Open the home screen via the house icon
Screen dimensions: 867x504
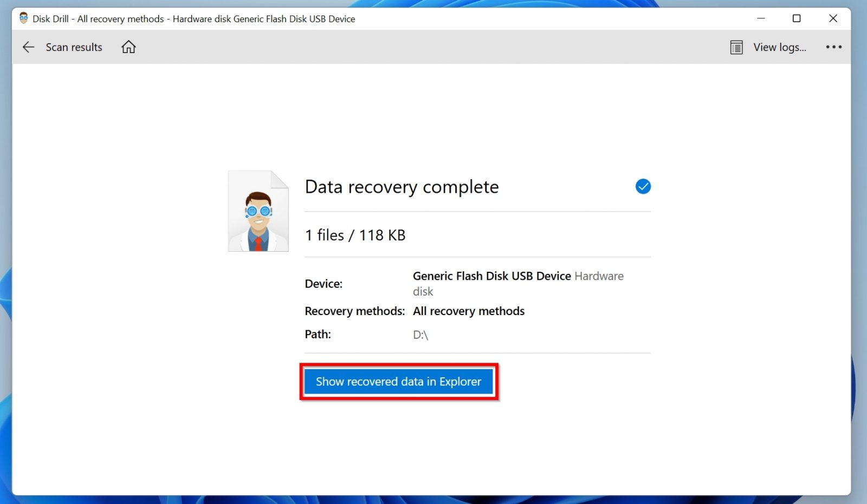tap(128, 47)
